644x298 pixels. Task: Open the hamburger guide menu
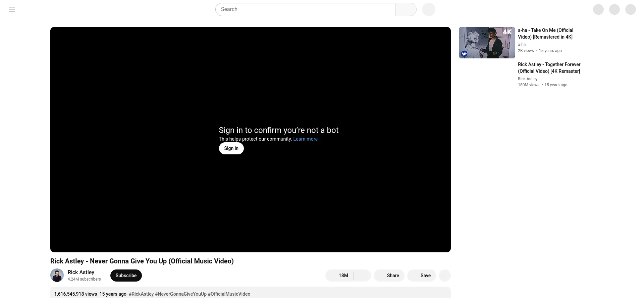point(12,9)
